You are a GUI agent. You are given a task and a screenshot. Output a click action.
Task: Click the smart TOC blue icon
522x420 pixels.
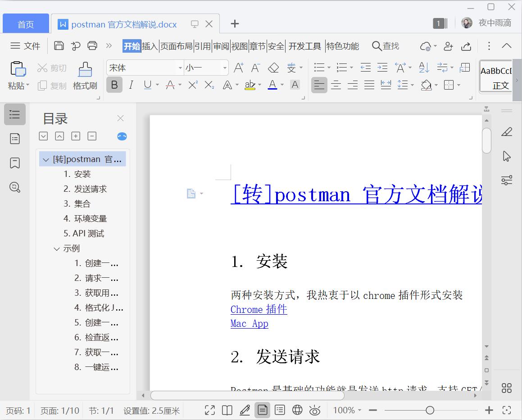pos(122,136)
